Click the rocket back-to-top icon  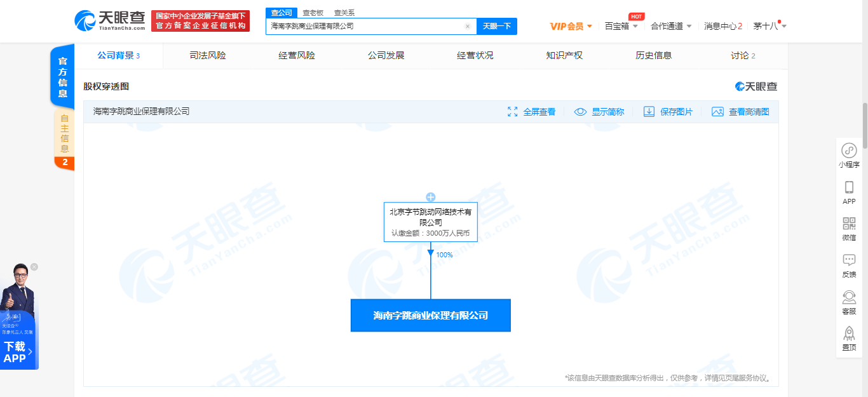pos(849,333)
